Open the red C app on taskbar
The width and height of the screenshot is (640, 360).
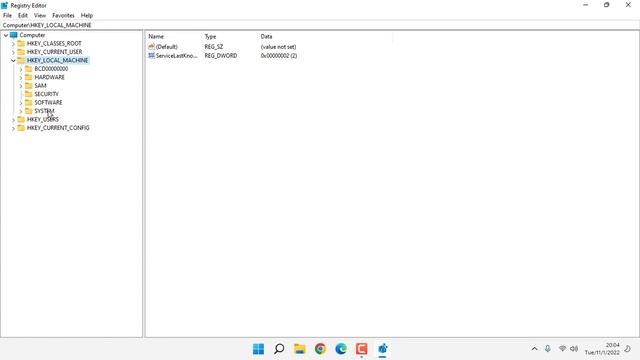[x=362, y=349]
